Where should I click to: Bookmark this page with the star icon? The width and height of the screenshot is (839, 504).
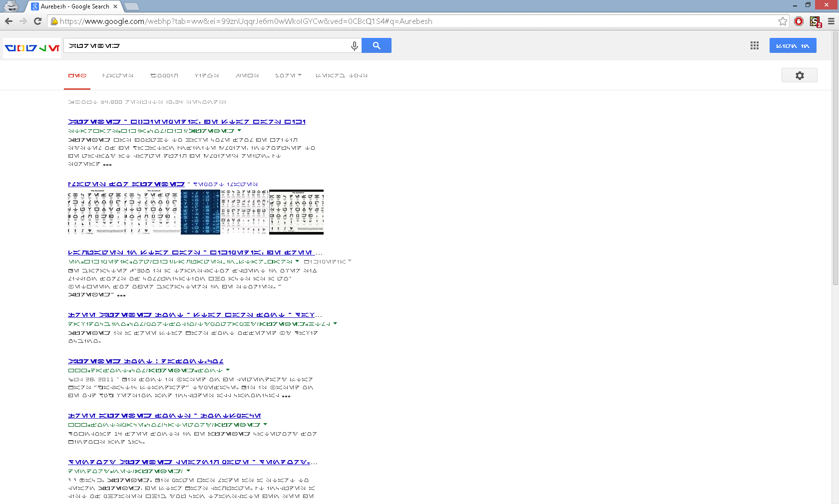pyautogui.click(x=783, y=21)
